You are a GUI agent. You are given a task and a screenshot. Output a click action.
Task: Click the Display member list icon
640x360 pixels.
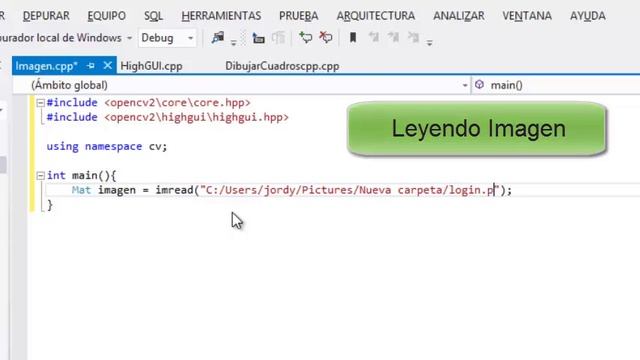258,38
